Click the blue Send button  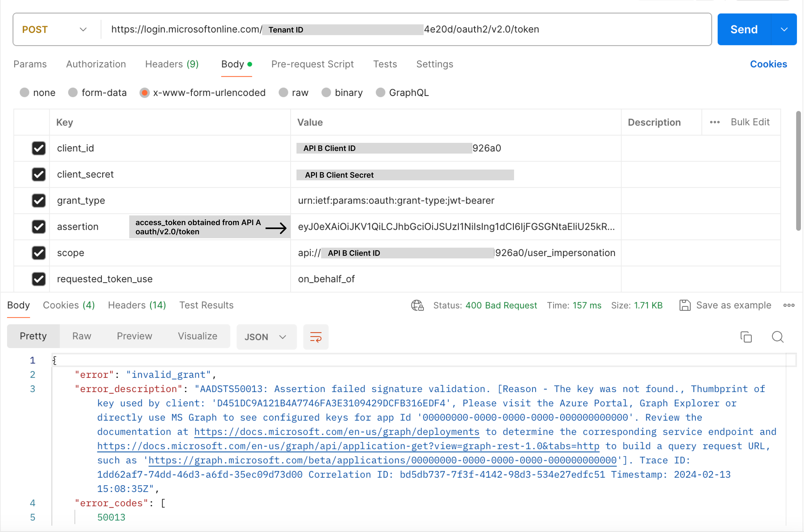click(744, 30)
